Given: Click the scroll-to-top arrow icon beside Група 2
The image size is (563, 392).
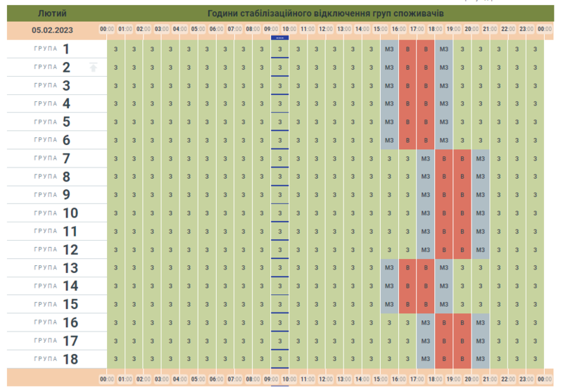Looking at the screenshot, I should coord(93,68).
